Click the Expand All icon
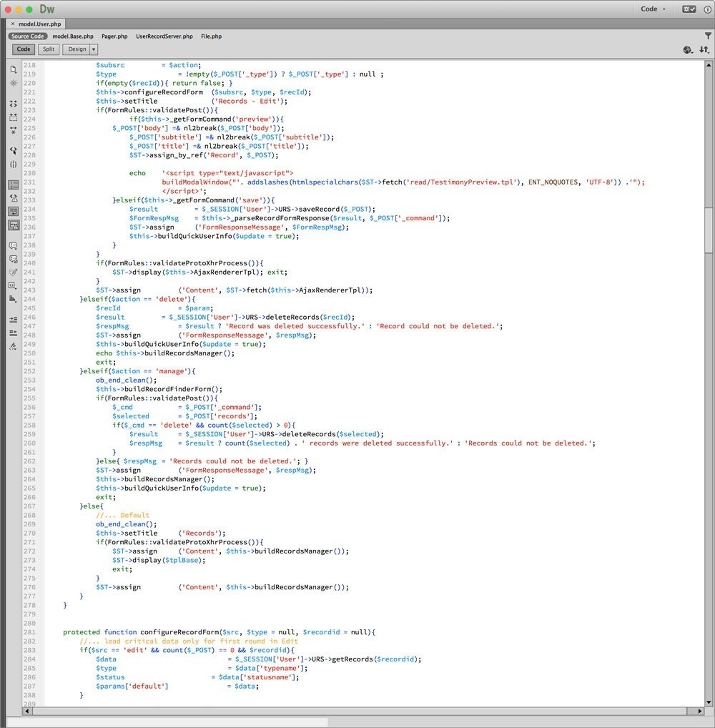 pyautogui.click(x=13, y=130)
